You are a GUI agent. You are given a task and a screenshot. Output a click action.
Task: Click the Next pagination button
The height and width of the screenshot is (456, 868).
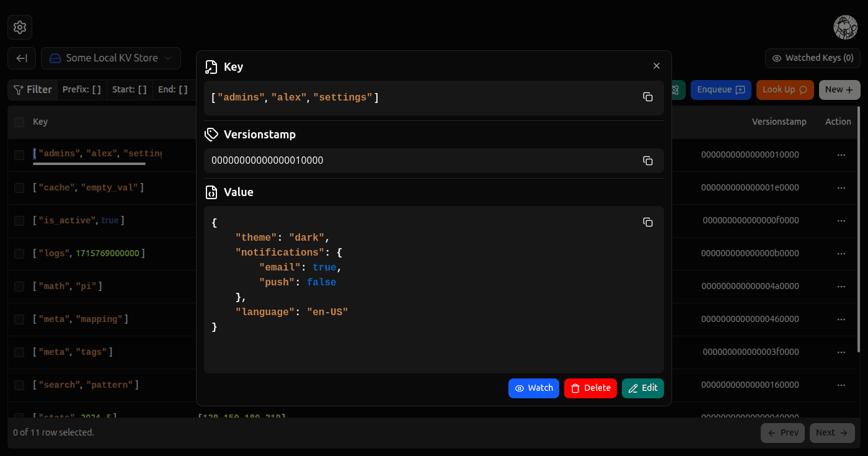point(832,433)
